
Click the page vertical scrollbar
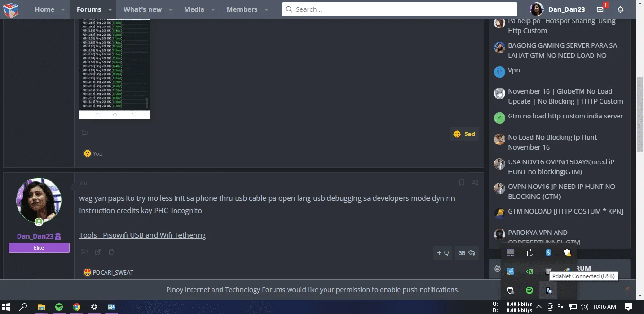click(640, 115)
